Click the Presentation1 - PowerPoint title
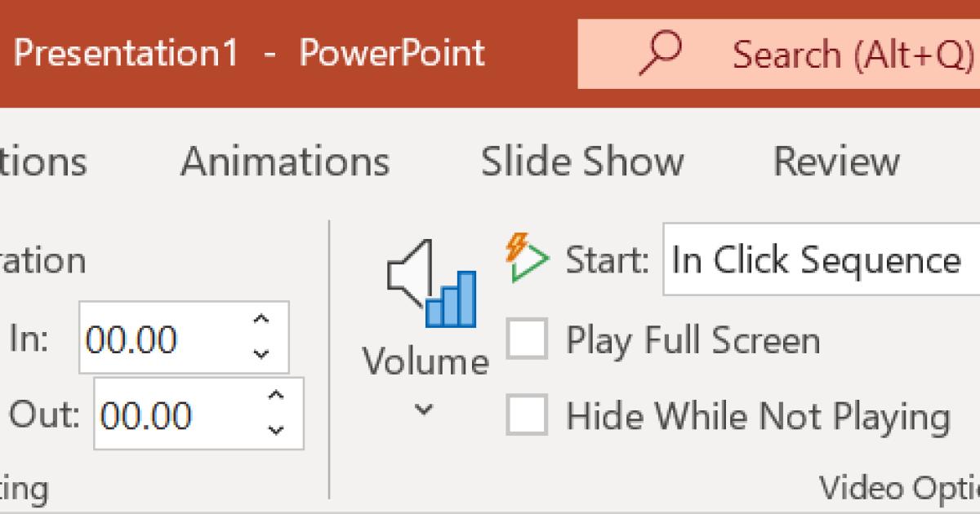980x514 pixels. [249, 54]
